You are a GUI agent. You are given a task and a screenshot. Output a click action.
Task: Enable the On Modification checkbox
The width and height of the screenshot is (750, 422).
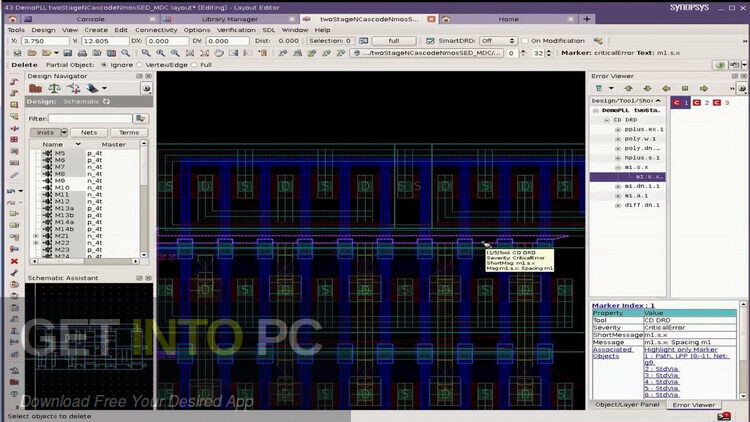point(525,41)
